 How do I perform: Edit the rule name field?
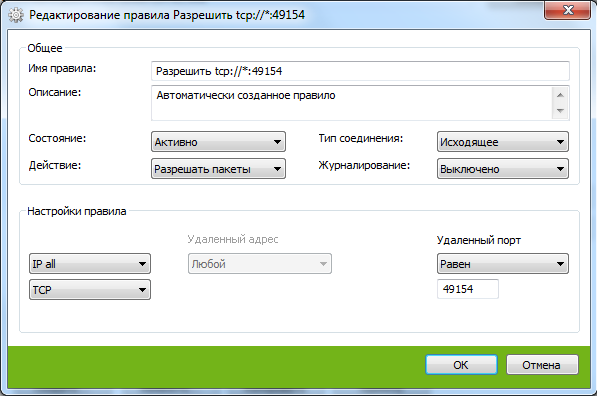click(360, 71)
